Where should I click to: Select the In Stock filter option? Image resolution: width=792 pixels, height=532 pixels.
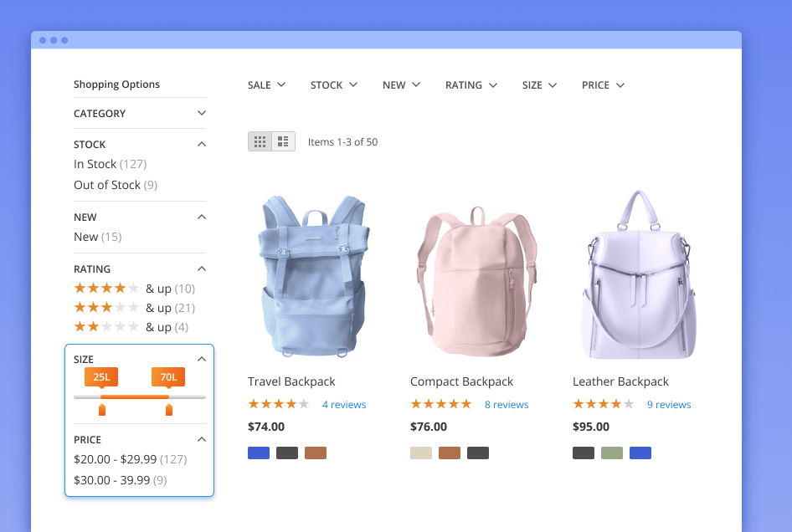[x=95, y=164]
